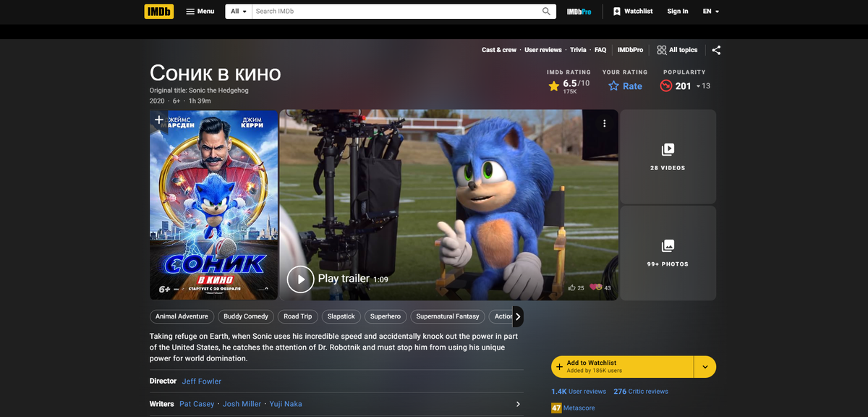Advance the genre chips with the arrow
The width and height of the screenshot is (868, 417).
pyautogui.click(x=518, y=316)
